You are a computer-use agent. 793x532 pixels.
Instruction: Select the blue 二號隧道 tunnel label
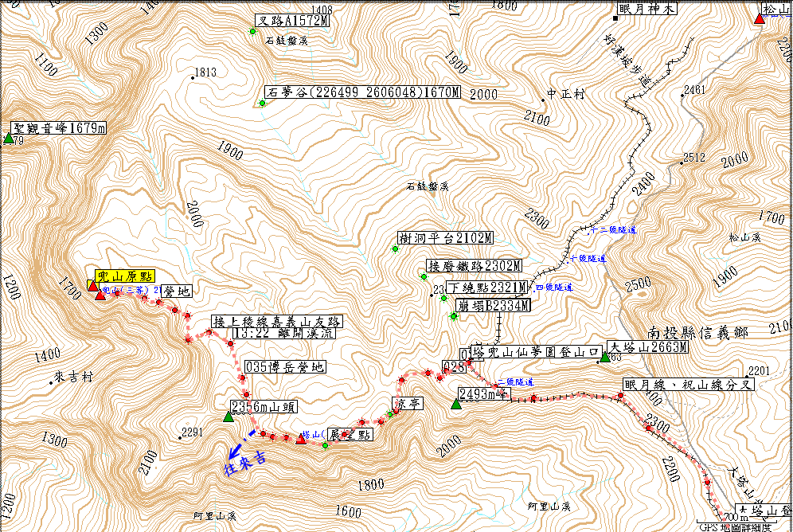pos(515,382)
